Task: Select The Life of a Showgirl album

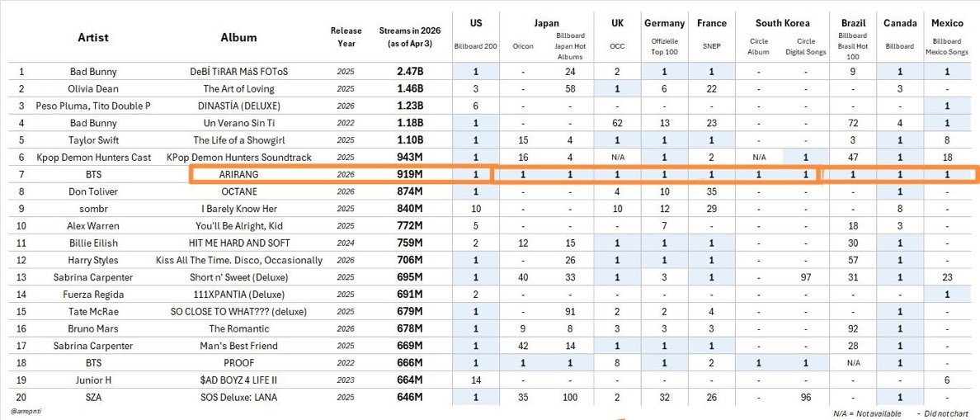Action: 238,140
